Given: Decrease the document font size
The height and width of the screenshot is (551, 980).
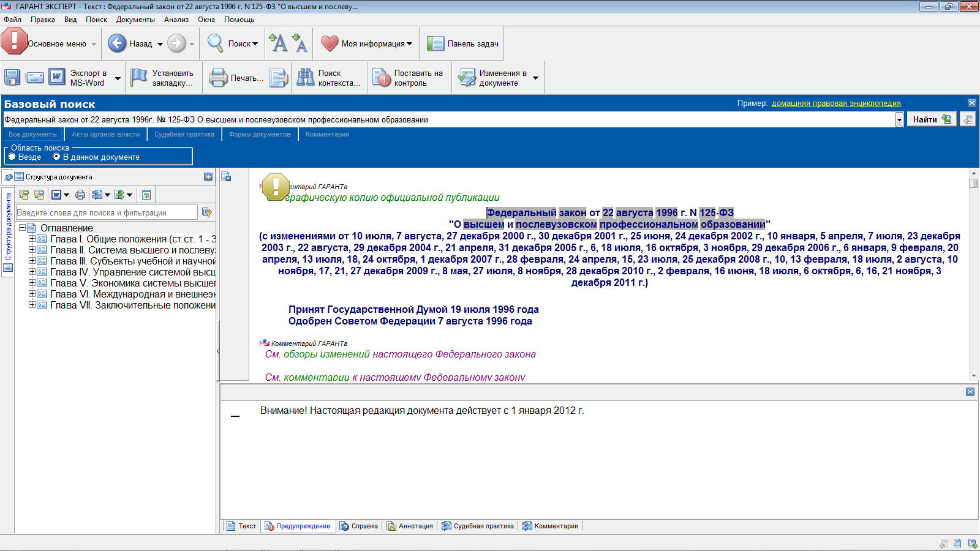Looking at the screenshot, I should pyautogui.click(x=299, y=43).
